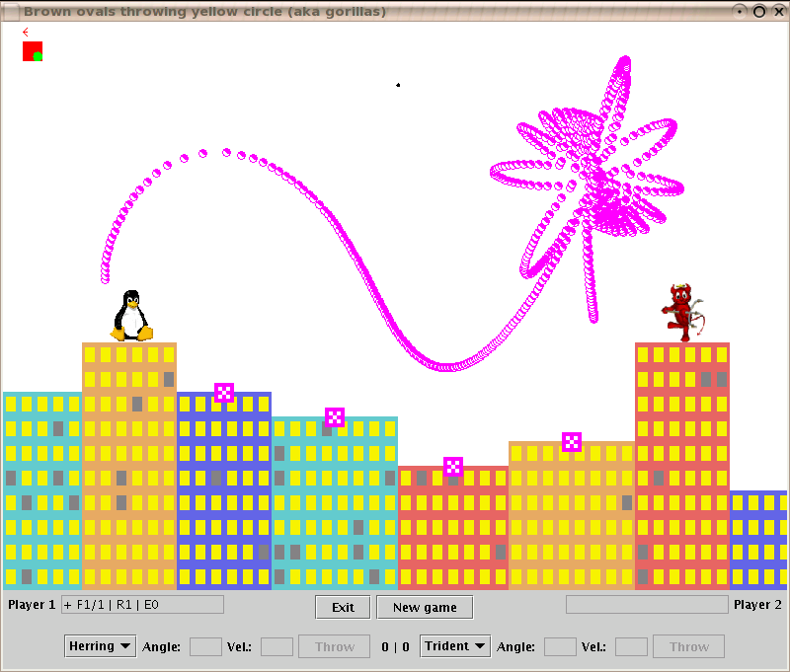Click the small red arrow above wind indicator
The height and width of the screenshot is (672, 790).
26,32
